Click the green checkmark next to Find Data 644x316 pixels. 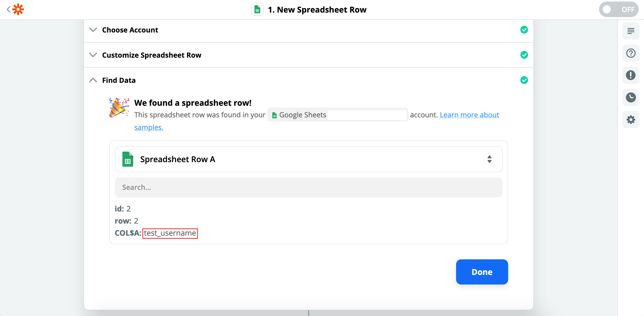pyautogui.click(x=524, y=80)
